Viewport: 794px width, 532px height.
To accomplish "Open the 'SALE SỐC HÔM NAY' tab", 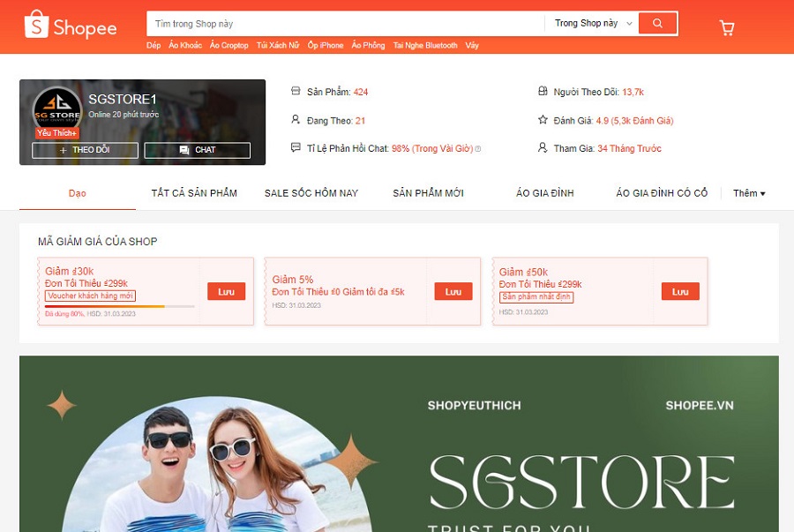I will tap(311, 193).
